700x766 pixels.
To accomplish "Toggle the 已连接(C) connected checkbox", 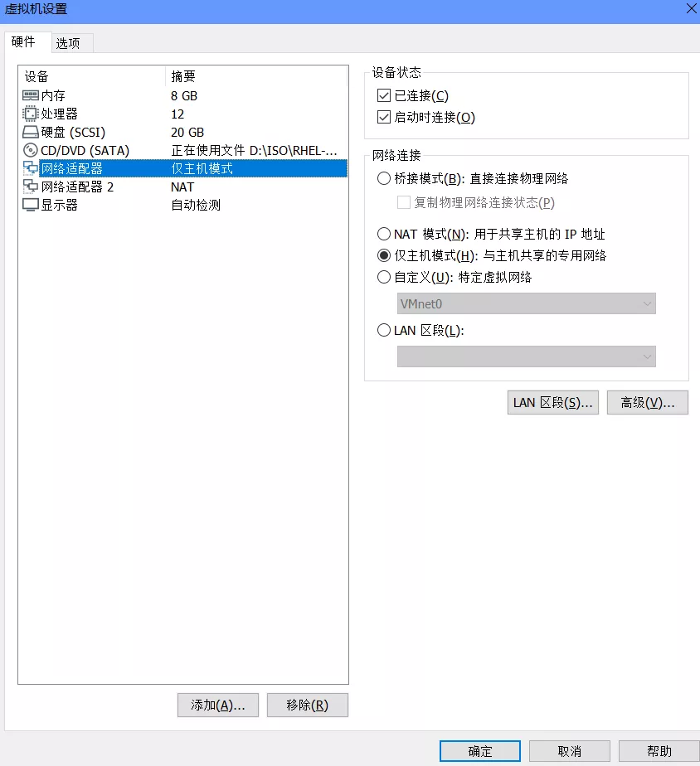I will 384,95.
